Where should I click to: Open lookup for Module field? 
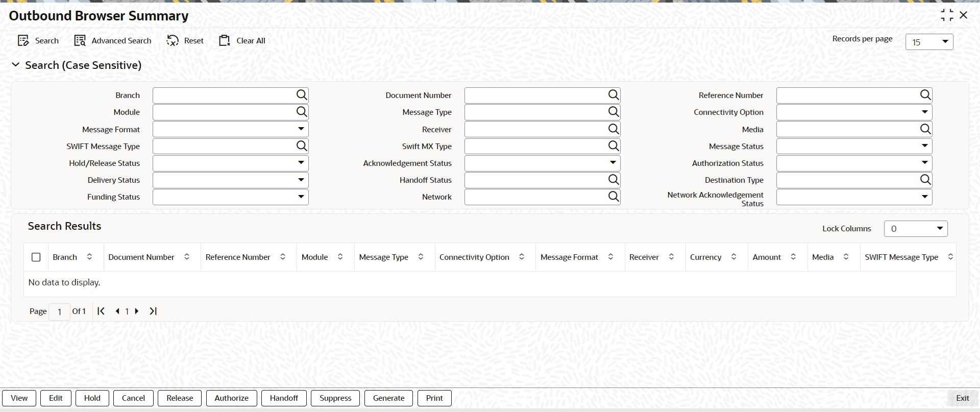click(x=302, y=112)
